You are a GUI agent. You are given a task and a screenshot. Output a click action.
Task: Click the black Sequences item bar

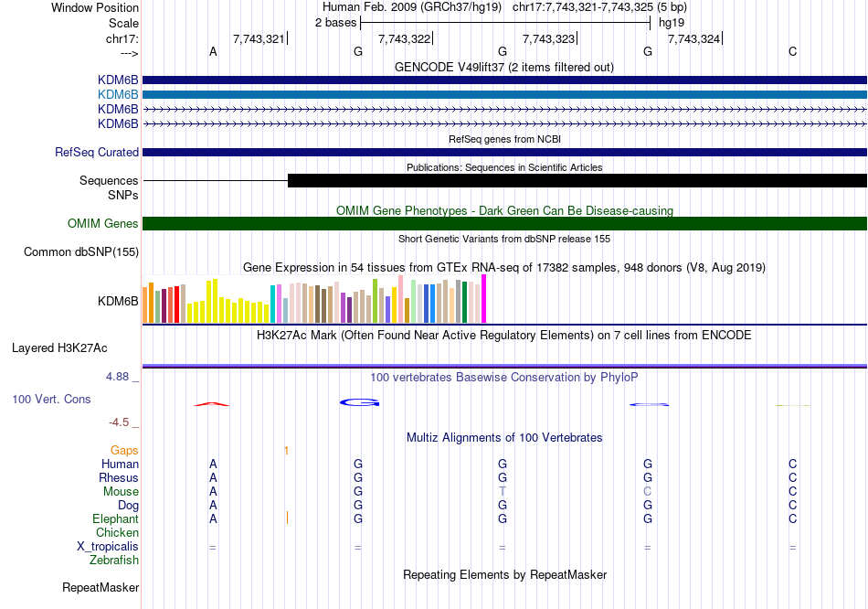(x=577, y=181)
